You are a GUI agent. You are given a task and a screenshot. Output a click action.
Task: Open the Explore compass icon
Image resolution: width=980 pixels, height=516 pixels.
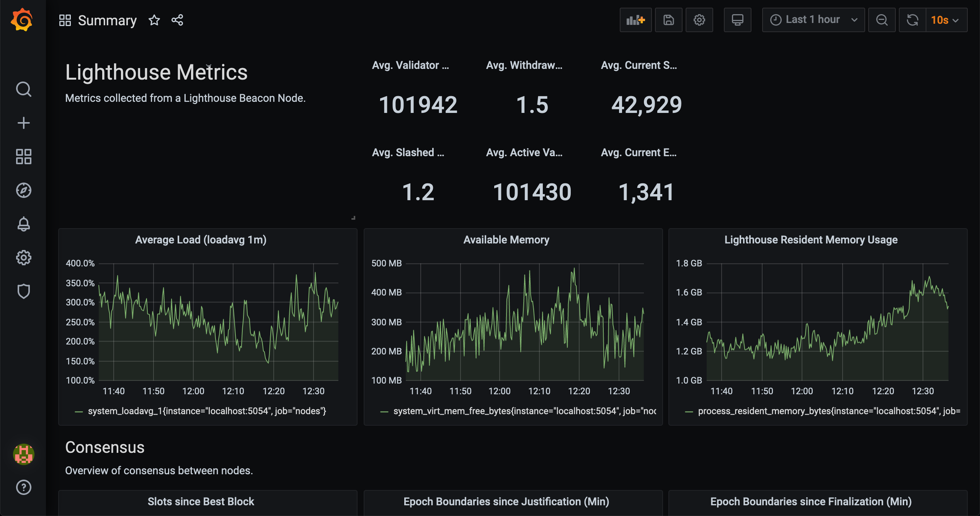(x=23, y=190)
